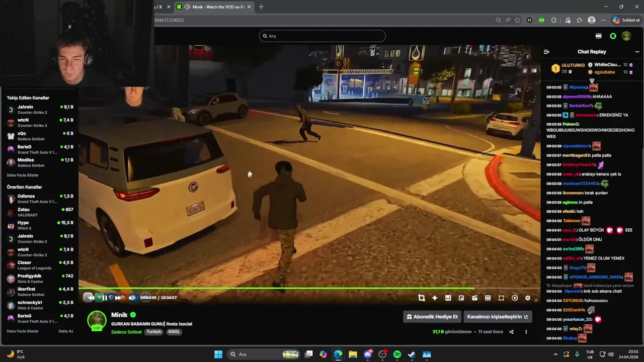Open Copilot Sohbet et button
Screen dimensions: 644x362
626,20
